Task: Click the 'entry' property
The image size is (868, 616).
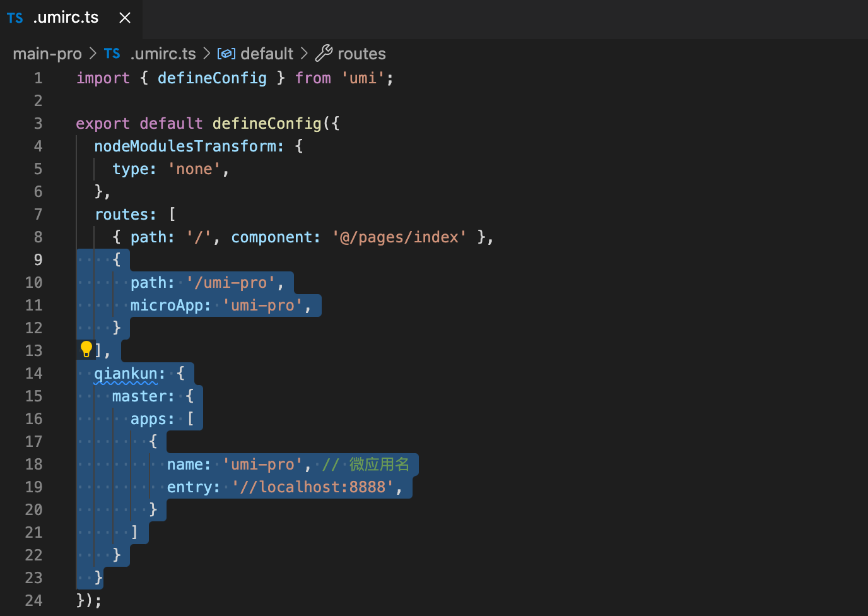Action: click(x=189, y=487)
